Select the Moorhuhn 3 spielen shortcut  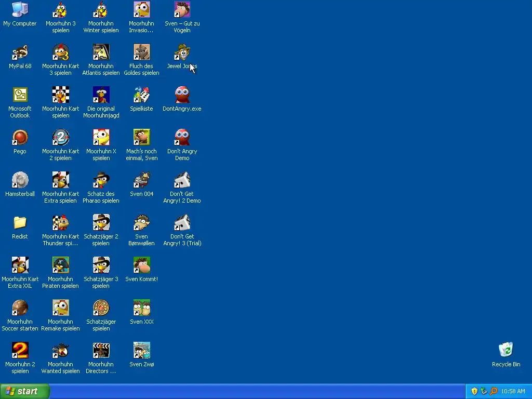click(60, 9)
